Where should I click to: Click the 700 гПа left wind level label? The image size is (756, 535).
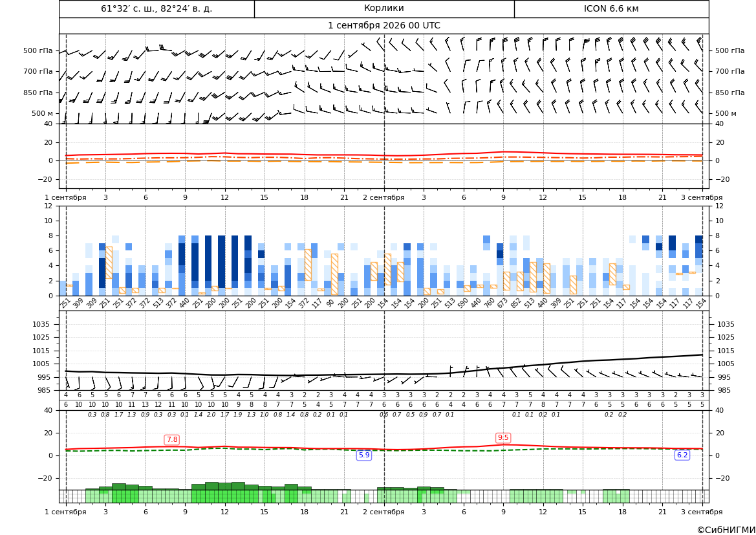coord(38,71)
